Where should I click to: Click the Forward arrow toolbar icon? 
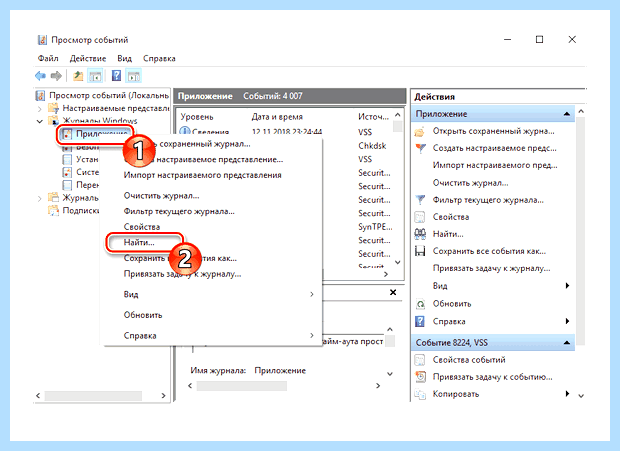click(57, 75)
